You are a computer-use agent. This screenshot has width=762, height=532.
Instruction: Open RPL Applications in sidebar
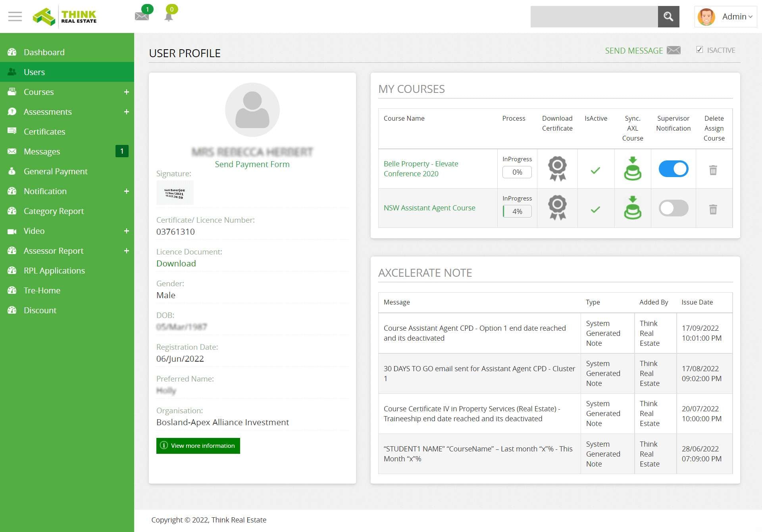67,270
